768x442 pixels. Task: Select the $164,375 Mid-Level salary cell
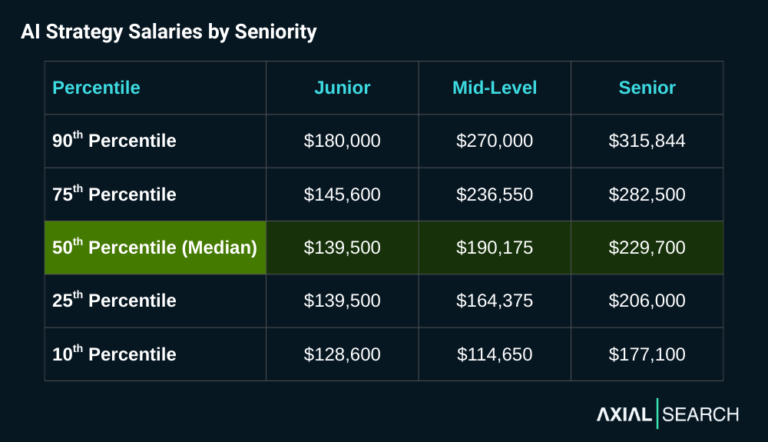tap(494, 301)
